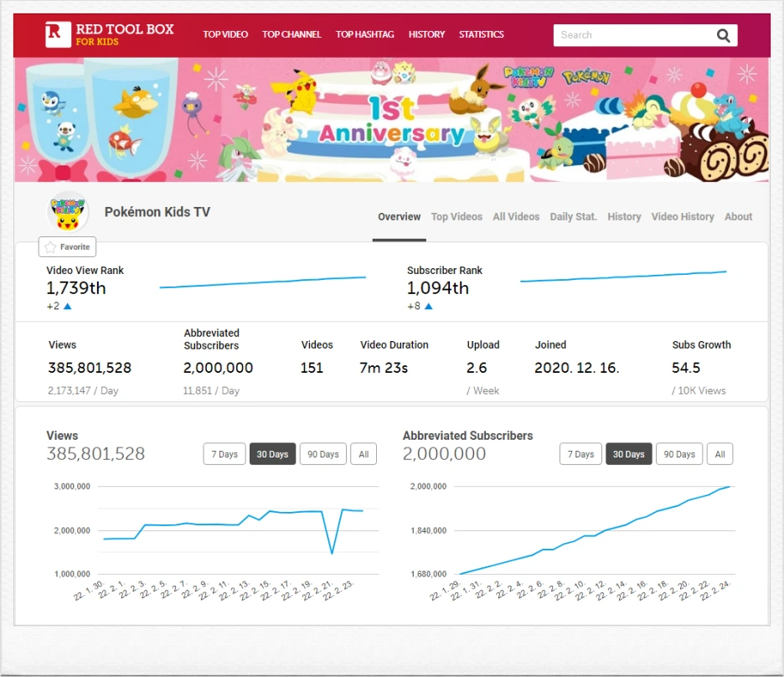Open the channel History tab
784x677 pixels.
624,216
